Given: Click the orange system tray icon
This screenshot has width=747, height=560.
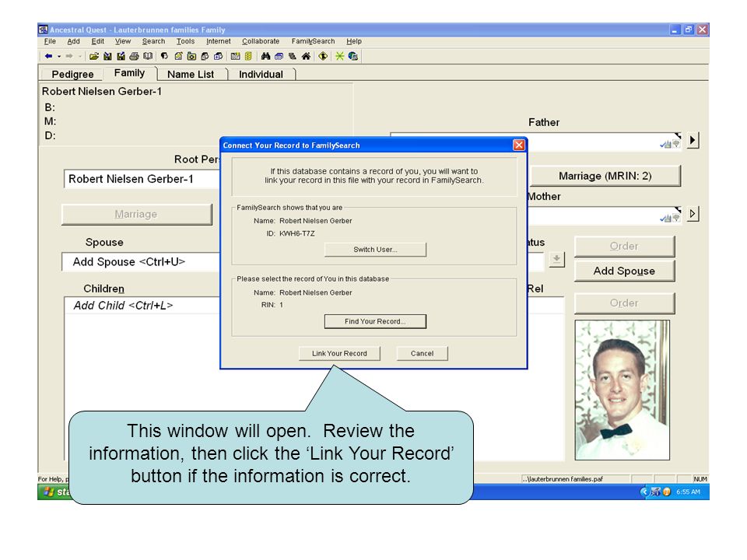Looking at the screenshot, I should tap(667, 492).
